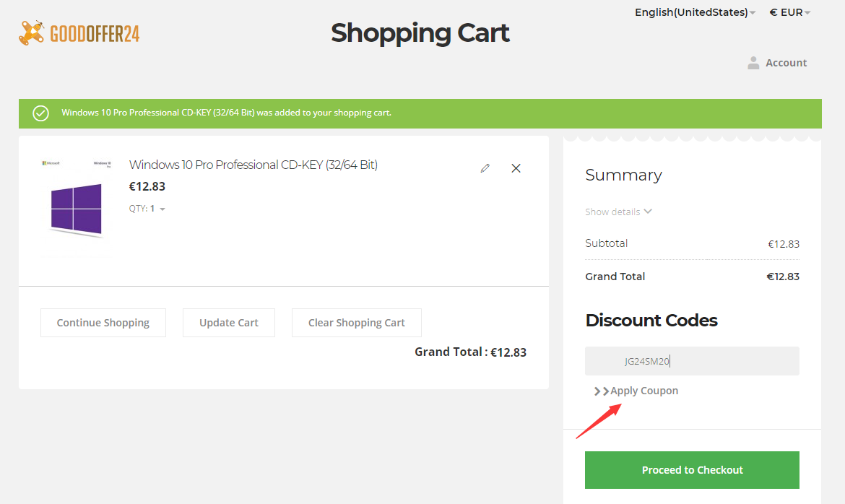Click the Apply Coupon double-arrow icon

tap(601, 391)
